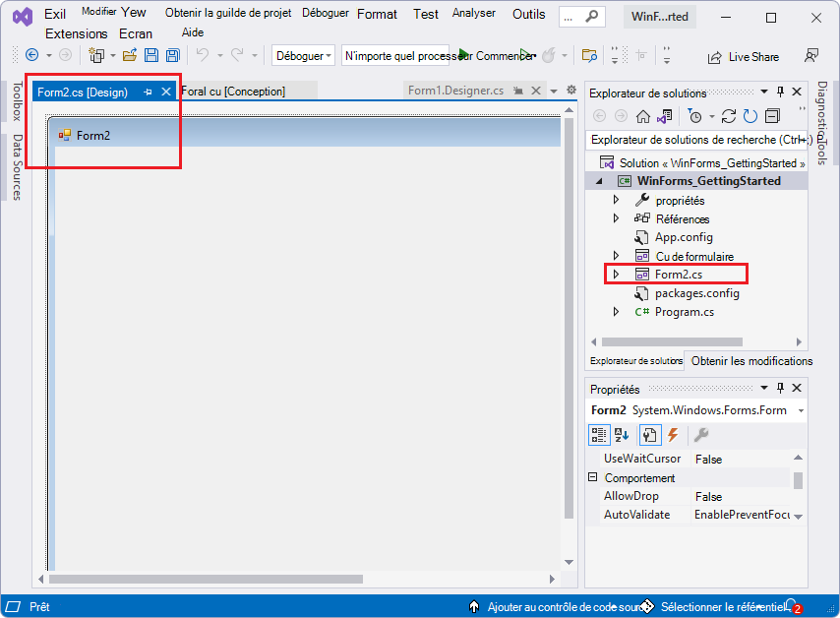
Task: Open the N'importe quel processeur platform dropdown
Action: pyautogui.click(x=395, y=56)
